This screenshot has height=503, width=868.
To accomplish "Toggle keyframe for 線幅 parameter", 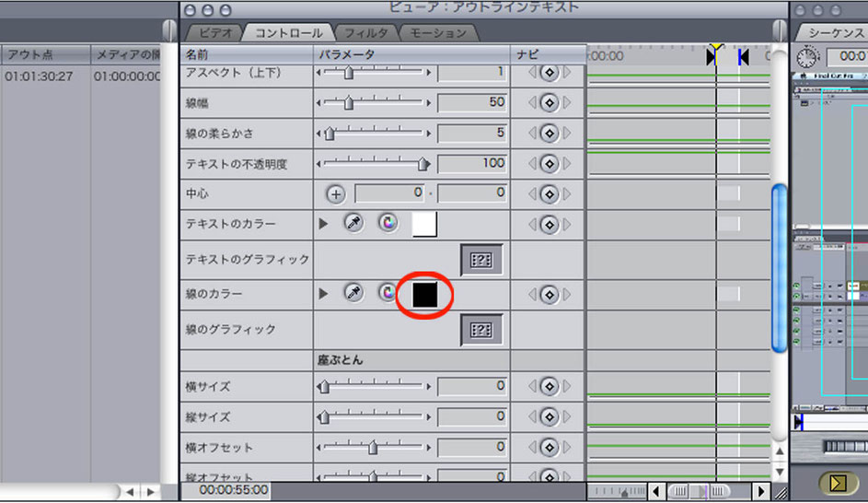I will [x=550, y=102].
